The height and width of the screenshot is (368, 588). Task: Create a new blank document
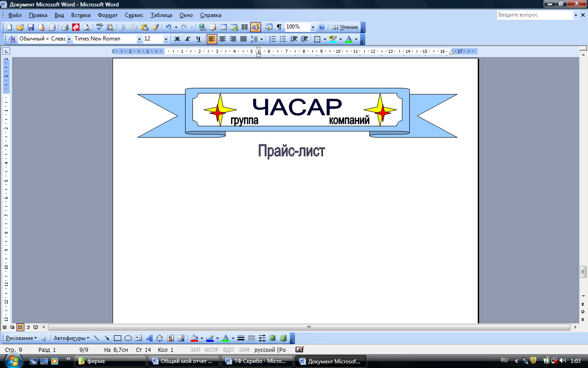coord(9,27)
